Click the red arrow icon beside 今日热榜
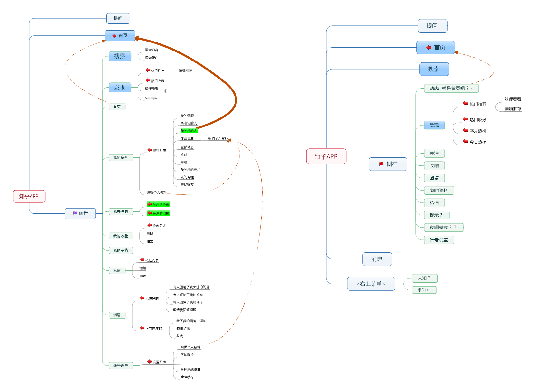 (x=465, y=141)
